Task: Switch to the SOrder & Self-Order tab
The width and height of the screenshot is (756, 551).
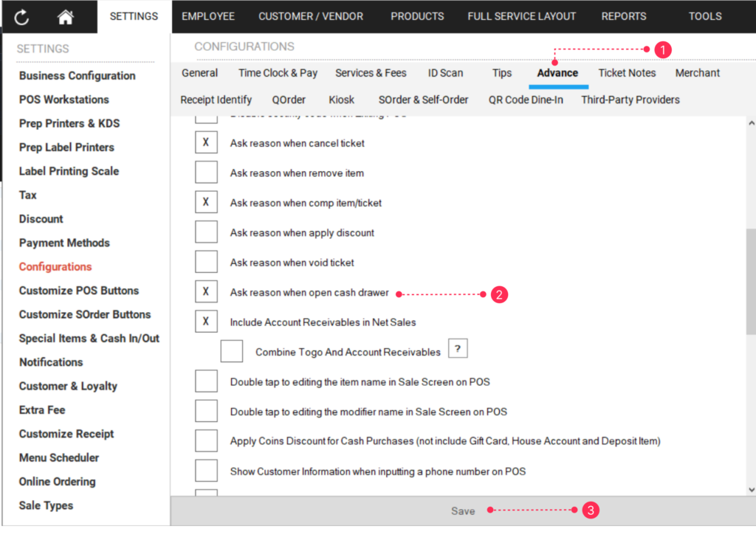Action: click(x=423, y=100)
